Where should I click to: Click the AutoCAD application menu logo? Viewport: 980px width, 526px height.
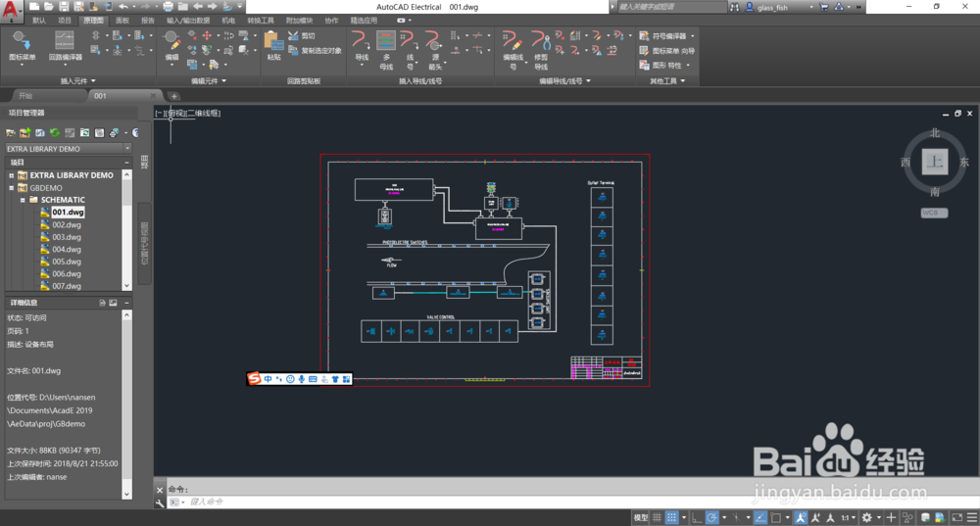(x=11, y=10)
